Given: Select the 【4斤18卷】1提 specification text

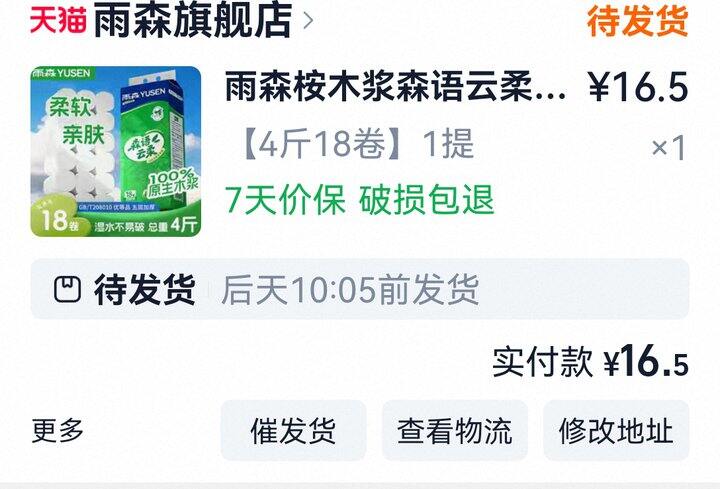Looking at the screenshot, I should coord(356,144).
